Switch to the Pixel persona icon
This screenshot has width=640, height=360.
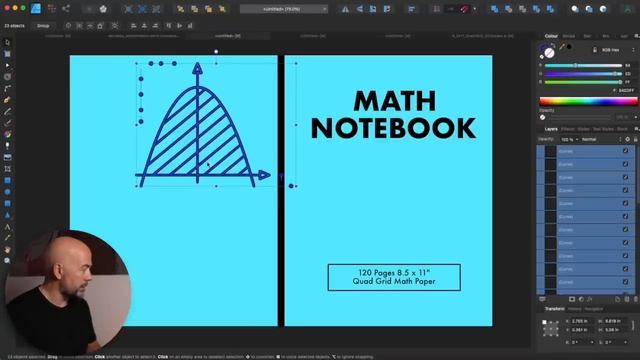tap(52, 8)
